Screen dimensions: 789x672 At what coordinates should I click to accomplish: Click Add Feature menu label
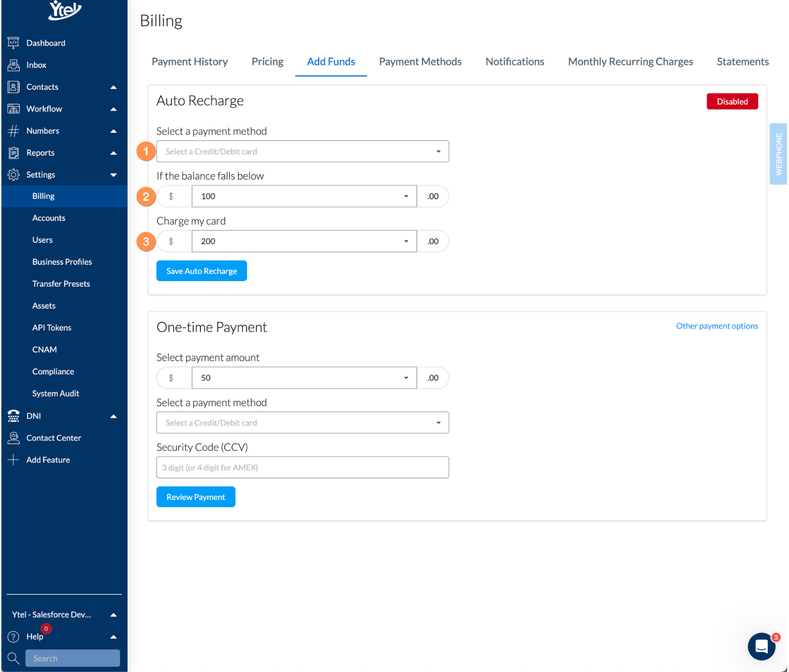point(48,460)
